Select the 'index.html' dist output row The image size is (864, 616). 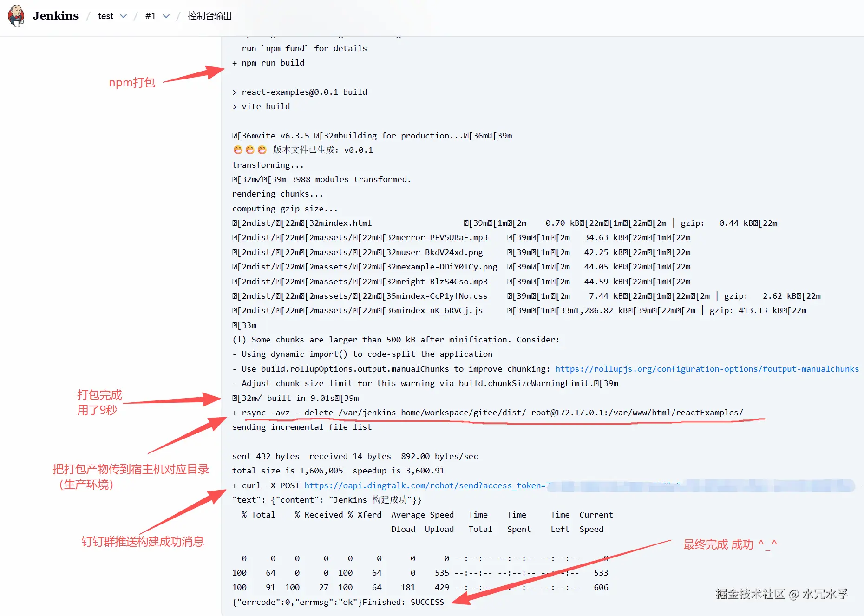[x=505, y=223]
